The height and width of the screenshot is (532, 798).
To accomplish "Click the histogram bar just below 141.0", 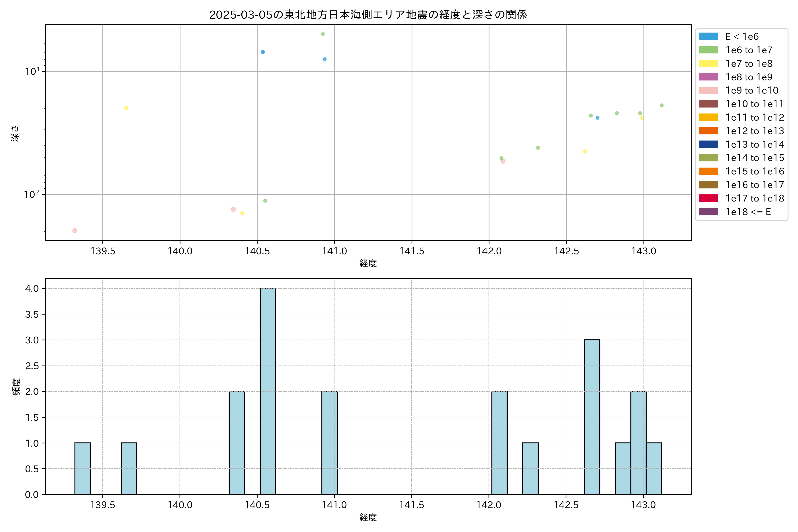I will point(329,442).
